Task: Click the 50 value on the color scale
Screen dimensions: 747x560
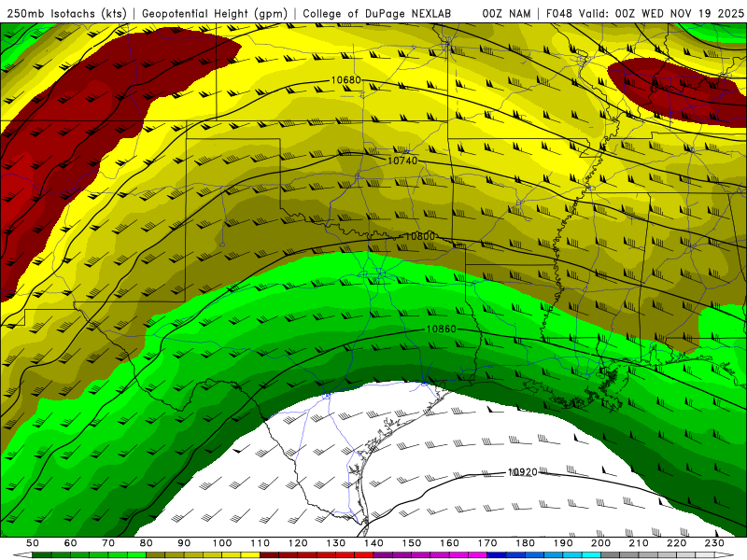Action: pyautogui.click(x=33, y=543)
